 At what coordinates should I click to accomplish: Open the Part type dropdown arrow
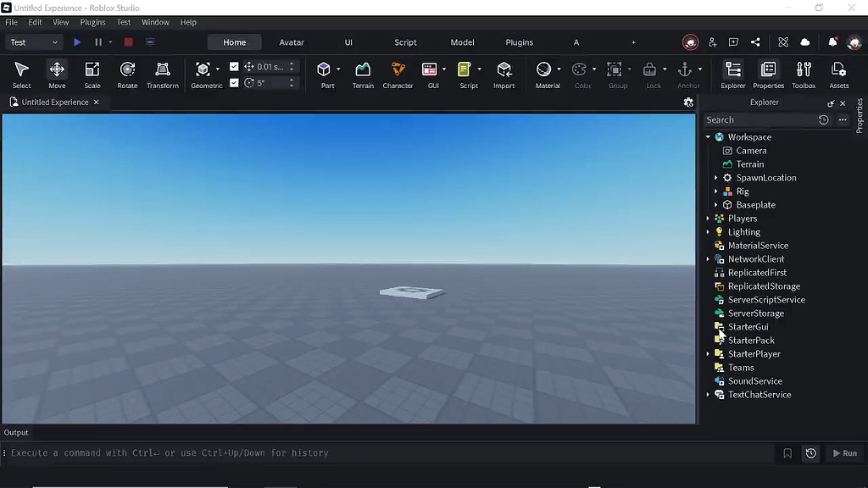coord(338,69)
